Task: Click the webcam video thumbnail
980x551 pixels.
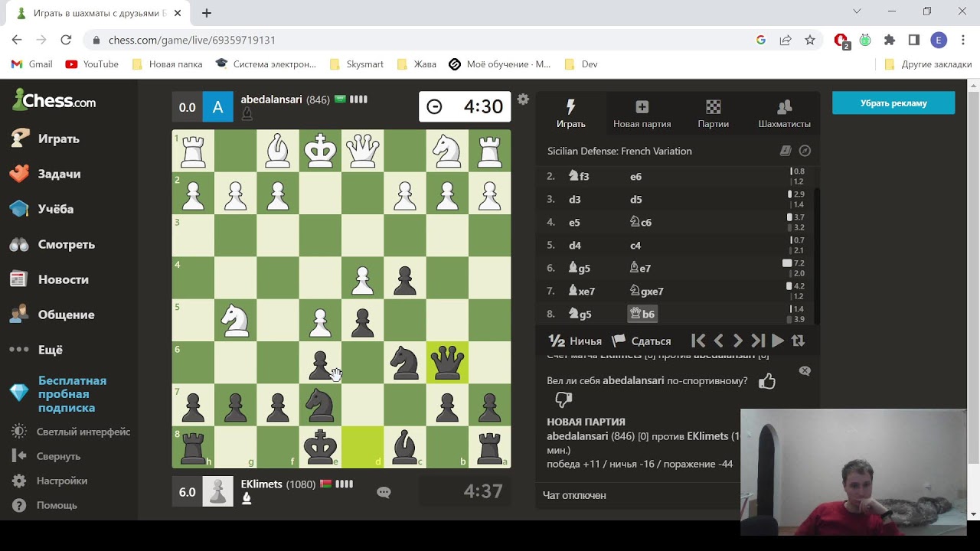Action: (x=854, y=472)
